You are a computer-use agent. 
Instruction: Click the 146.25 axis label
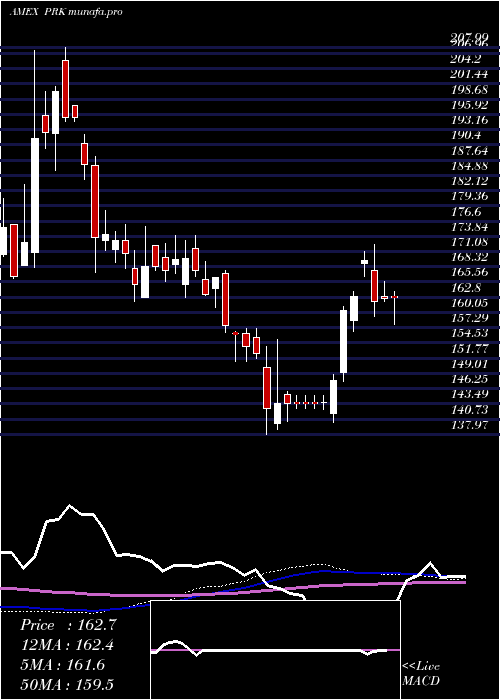(x=468, y=379)
